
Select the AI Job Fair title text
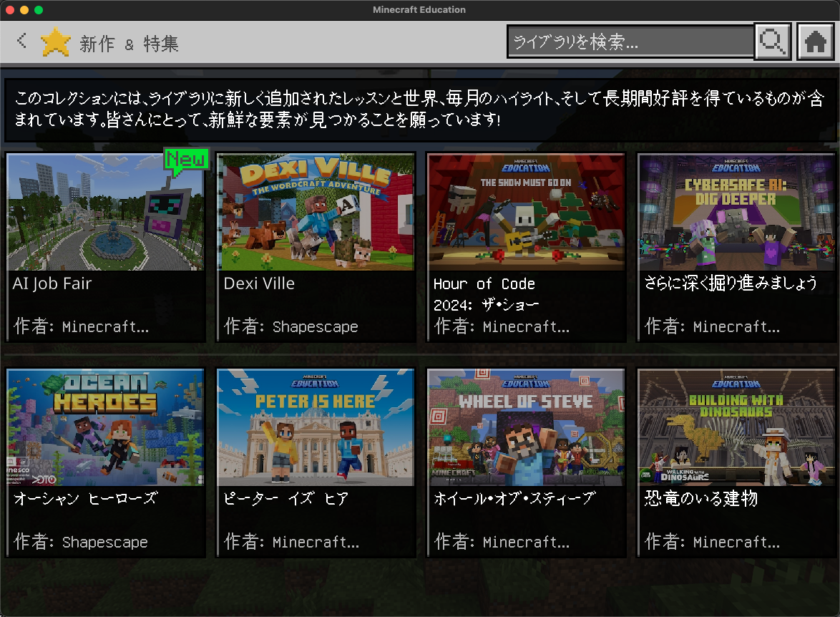point(52,283)
